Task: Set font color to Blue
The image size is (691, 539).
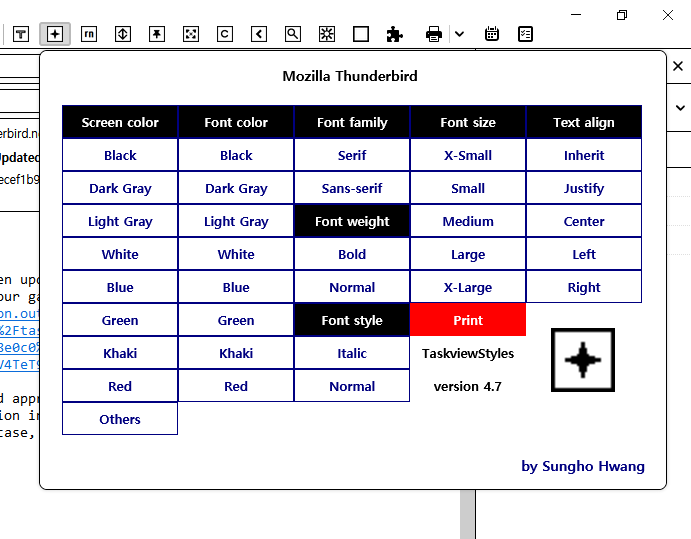Action: click(236, 287)
